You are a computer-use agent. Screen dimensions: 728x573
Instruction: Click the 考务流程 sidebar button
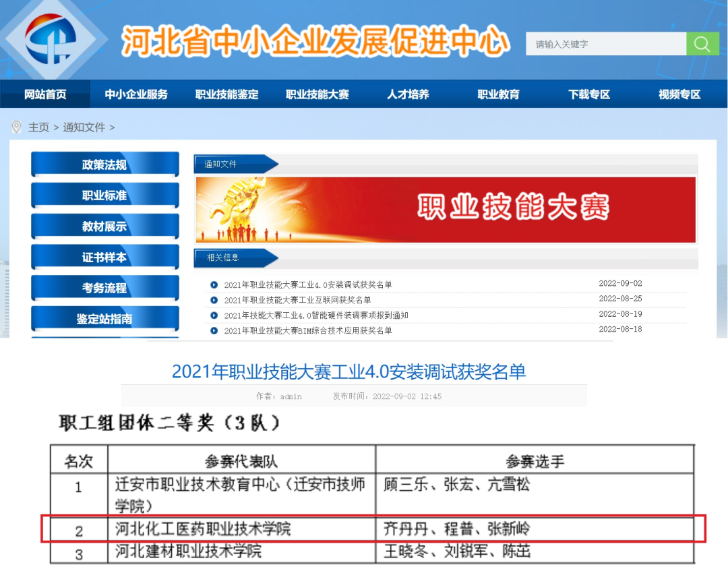(105, 288)
